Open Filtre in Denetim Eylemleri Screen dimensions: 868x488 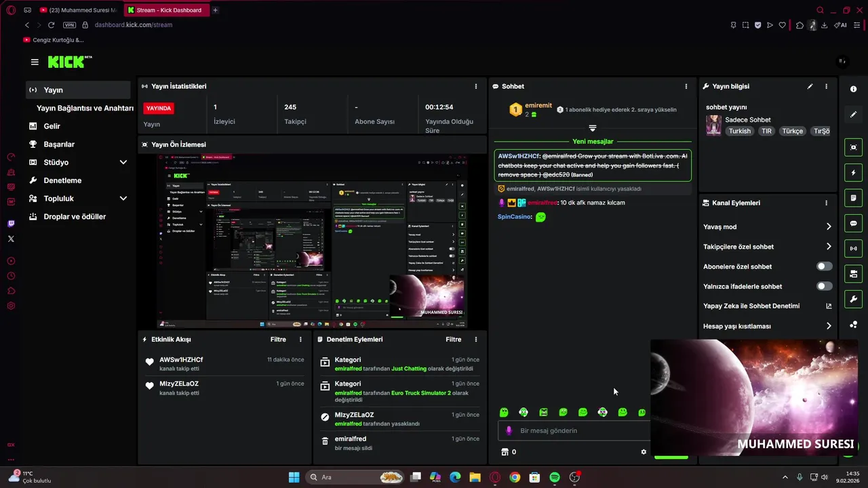454,340
